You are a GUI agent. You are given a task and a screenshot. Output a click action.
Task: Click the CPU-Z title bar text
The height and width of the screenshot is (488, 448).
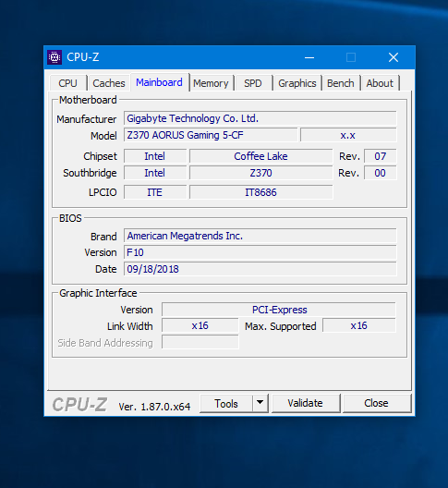click(83, 57)
